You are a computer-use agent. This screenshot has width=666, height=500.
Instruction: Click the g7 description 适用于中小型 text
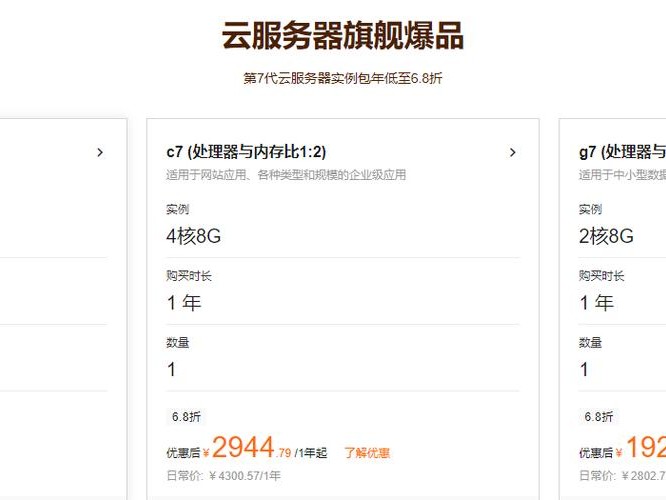[x=622, y=175]
